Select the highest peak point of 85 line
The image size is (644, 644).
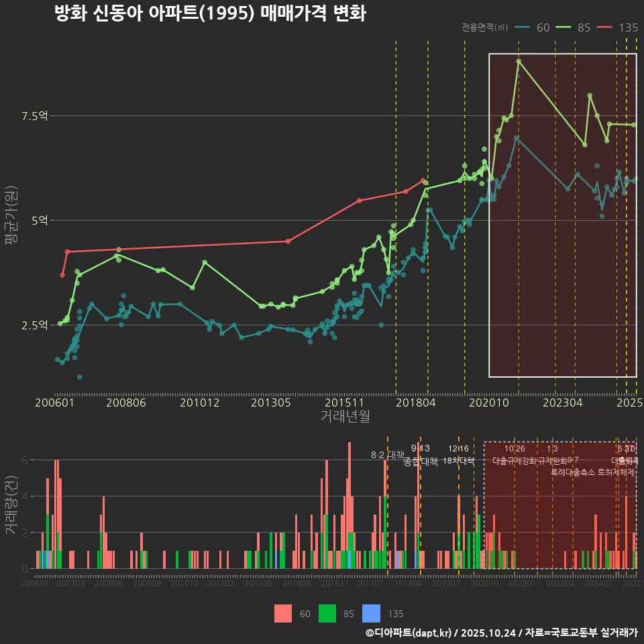coord(519,61)
